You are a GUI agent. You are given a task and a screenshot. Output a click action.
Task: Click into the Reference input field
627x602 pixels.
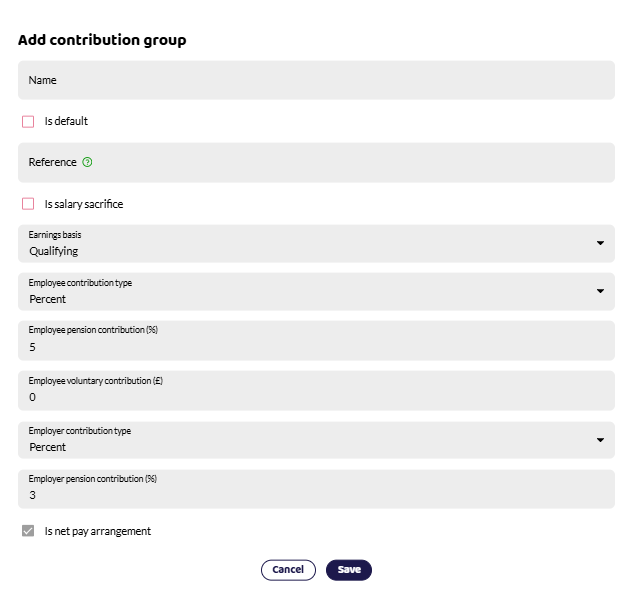pyautogui.click(x=316, y=162)
